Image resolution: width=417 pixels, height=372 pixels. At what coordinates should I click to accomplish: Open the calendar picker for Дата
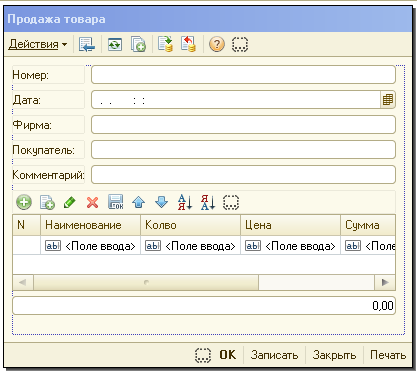[x=388, y=100]
